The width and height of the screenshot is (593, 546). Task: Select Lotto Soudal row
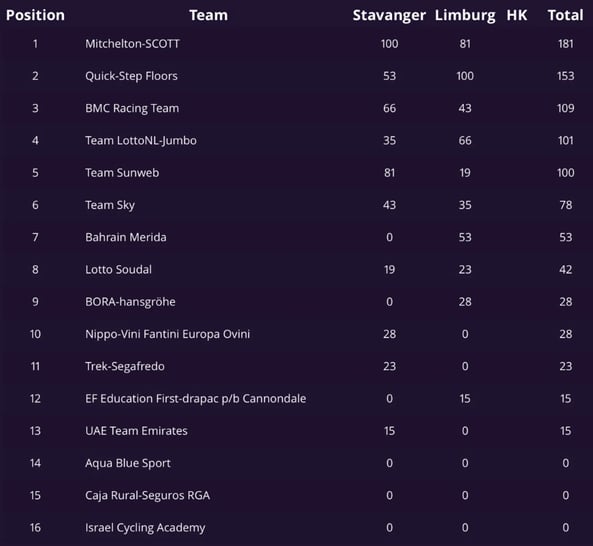296,270
